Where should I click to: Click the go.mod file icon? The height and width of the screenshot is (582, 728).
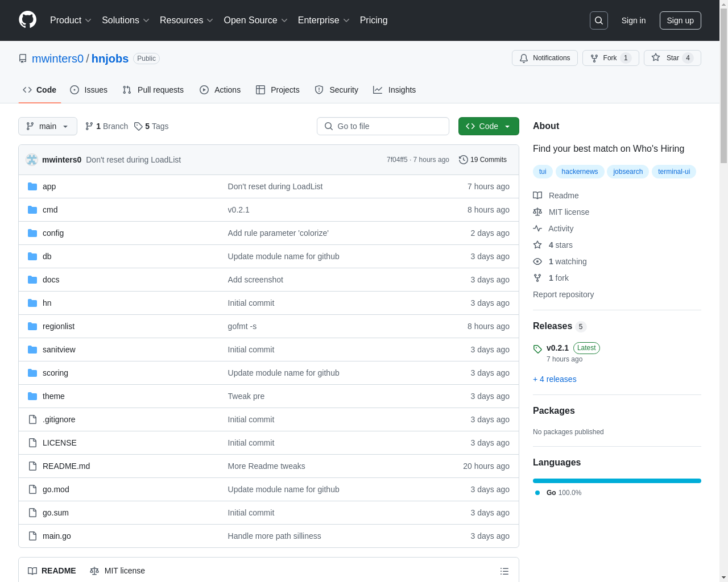point(32,489)
